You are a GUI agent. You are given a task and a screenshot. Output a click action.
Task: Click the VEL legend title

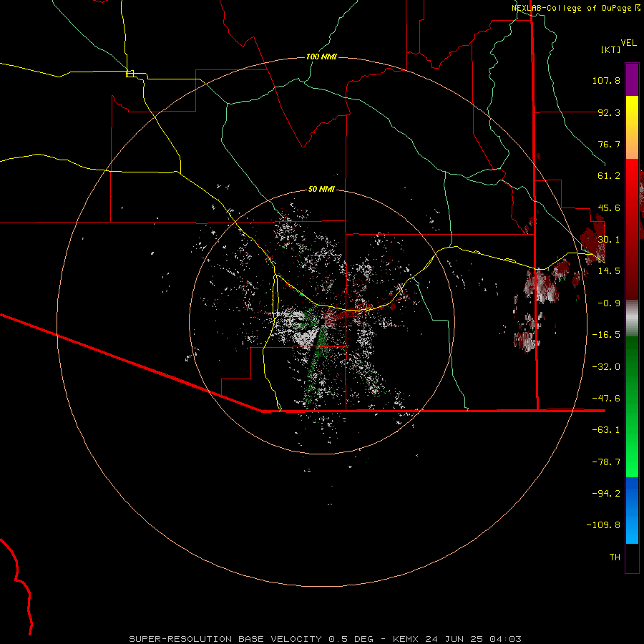(628, 43)
